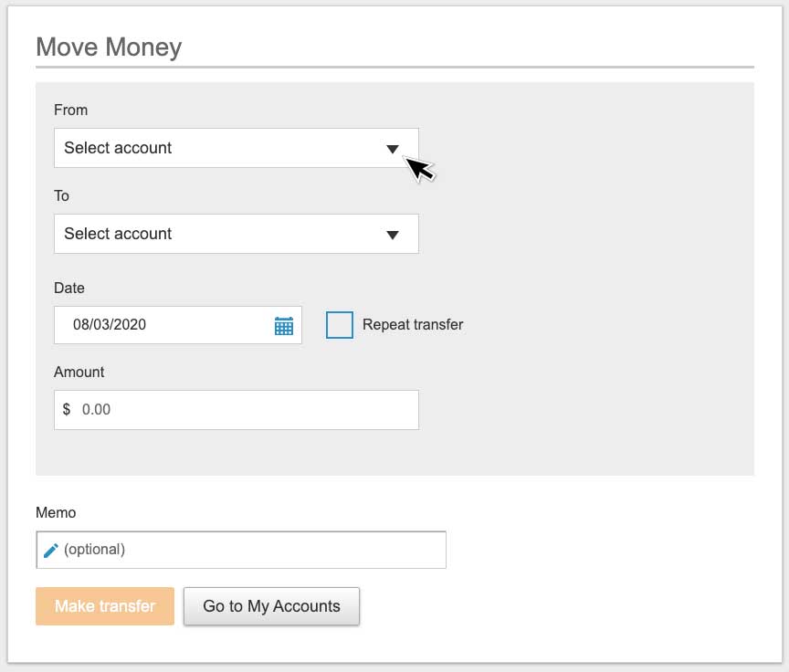789x672 pixels.
Task: Click the Memo field label
Action: pos(56,513)
